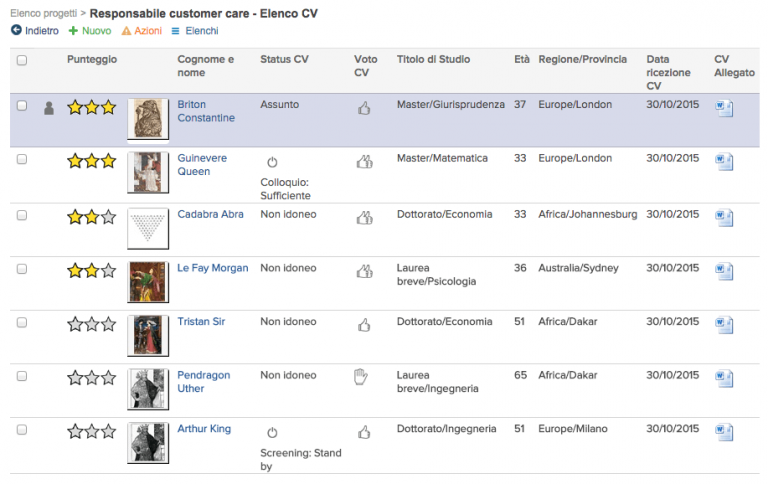Open the Elenchi menu
Screen dimensions: 768x484
click(x=195, y=31)
